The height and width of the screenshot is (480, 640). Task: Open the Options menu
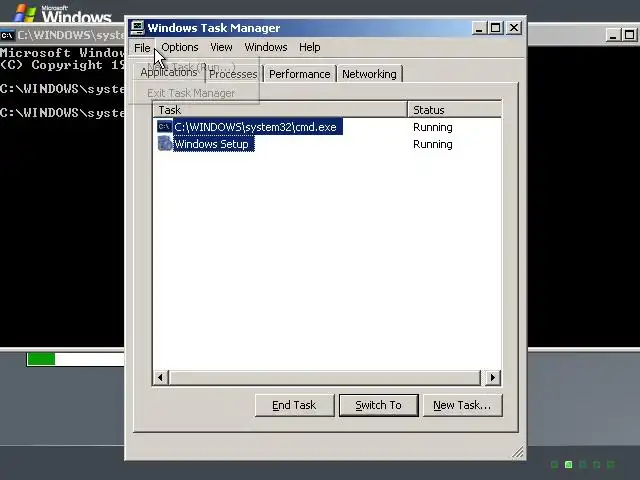coord(180,47)
